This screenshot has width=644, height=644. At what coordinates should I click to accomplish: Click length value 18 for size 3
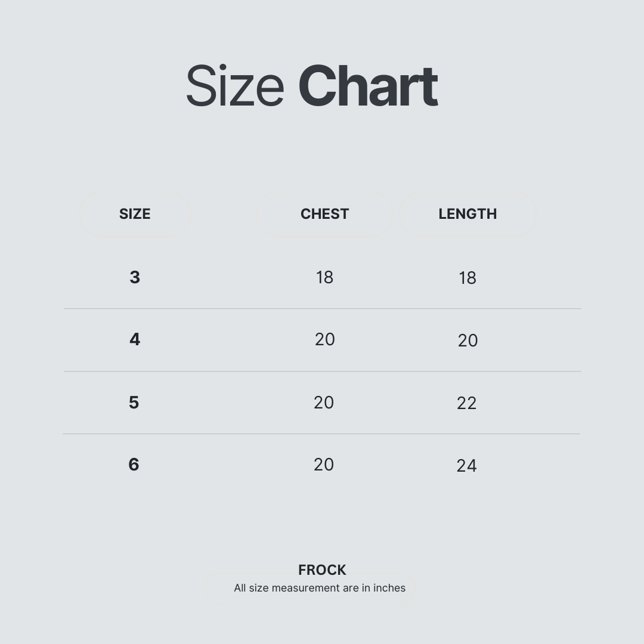[x=467, y=278]
